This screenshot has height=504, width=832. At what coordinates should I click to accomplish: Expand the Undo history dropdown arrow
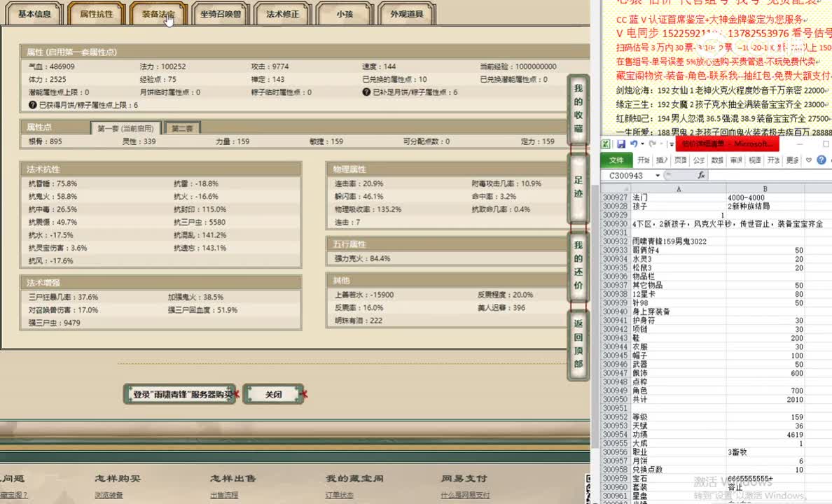(642, 144)
